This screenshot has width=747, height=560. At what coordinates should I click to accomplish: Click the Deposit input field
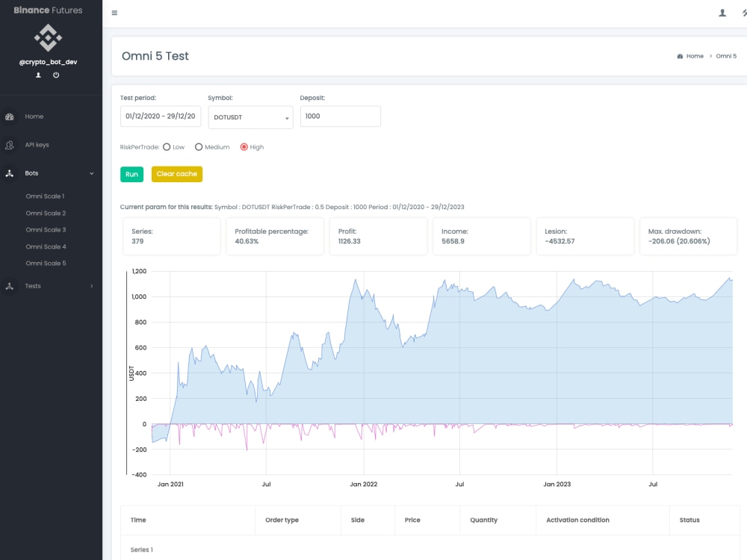click(340, 116)
